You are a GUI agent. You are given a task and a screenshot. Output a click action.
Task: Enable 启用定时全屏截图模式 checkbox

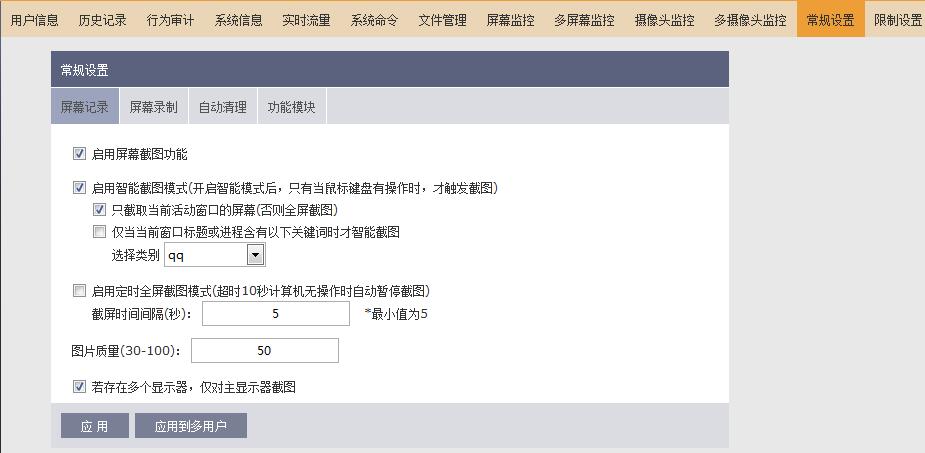[x=79, y=291]
